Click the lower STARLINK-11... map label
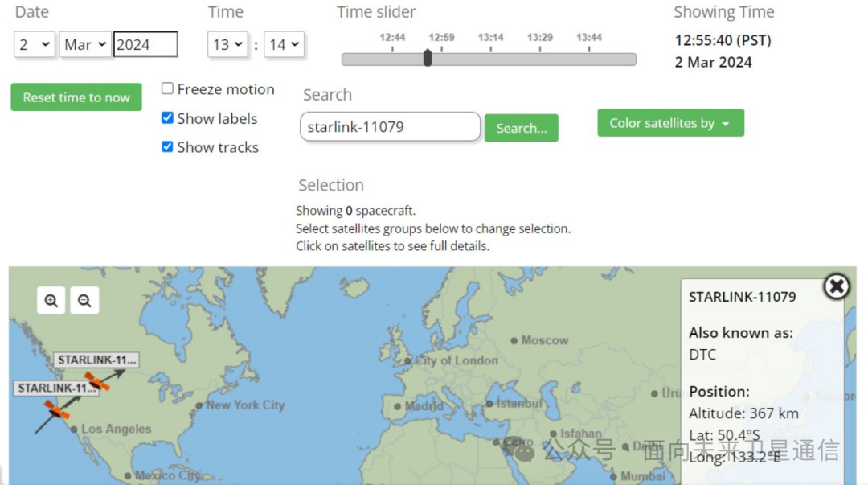The image size is (868, 485). pyautogui.click(x=56, y=388)
